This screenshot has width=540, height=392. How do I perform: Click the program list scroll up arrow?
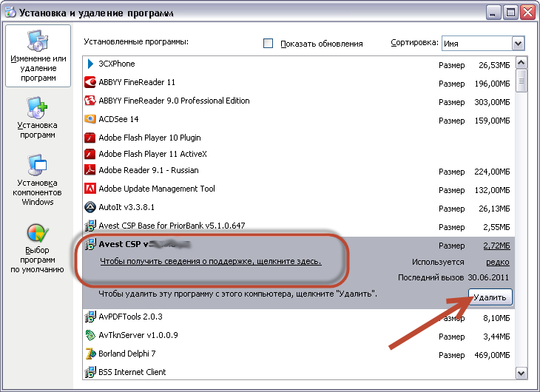[522, 62]
